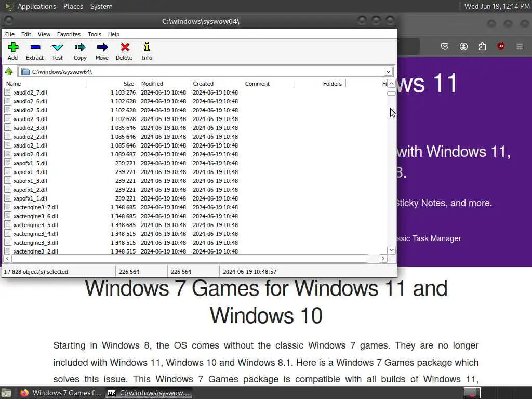Open Edit menu

[26, 34]
